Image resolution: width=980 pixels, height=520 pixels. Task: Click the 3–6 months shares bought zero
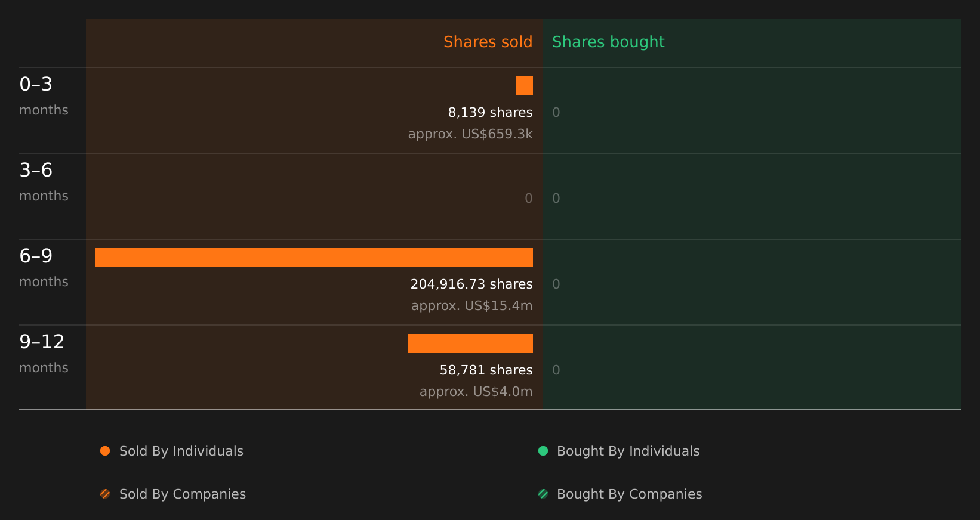[556, 198]
